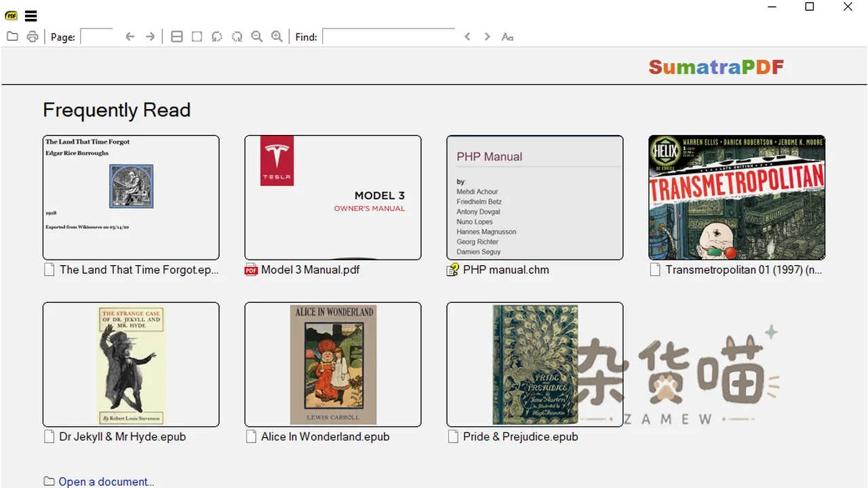Open the Pride and Prejudice cover thumbnail
This screenshot has width=868, height=488.
click(535, 365)
